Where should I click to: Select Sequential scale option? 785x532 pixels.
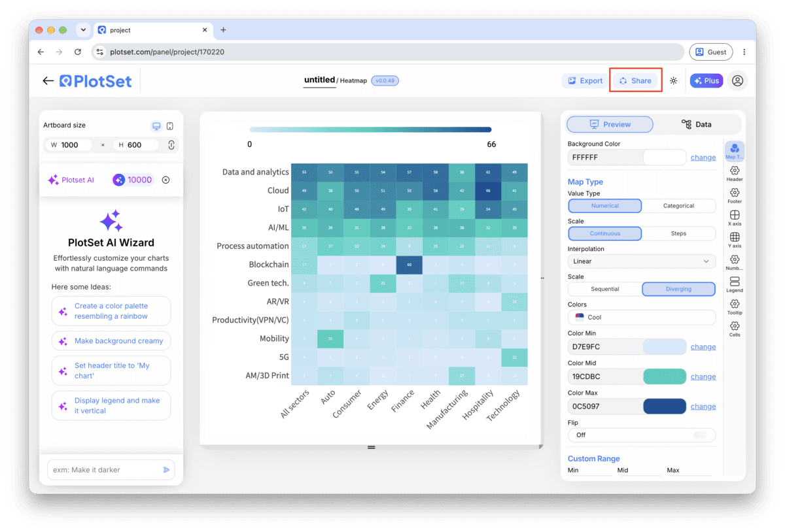click(605, 289)
